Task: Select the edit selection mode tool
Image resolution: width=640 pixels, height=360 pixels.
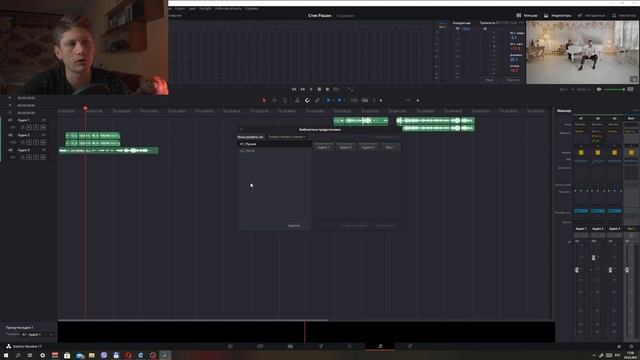Action: coord(285,100)
